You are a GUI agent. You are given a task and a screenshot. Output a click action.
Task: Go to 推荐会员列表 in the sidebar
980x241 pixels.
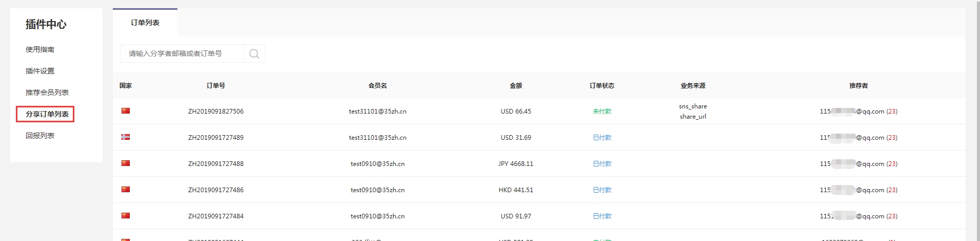point(47,92)
